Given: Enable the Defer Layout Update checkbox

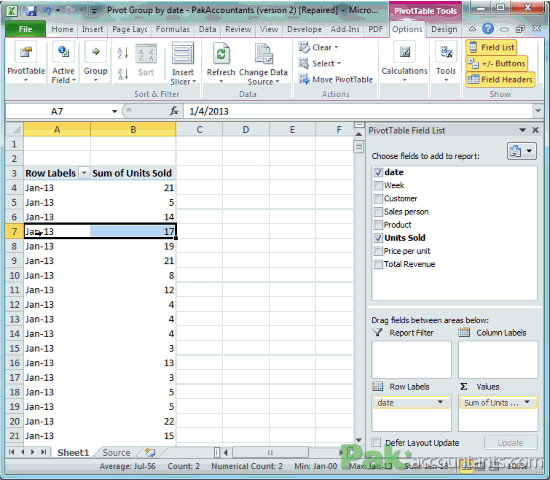Looking at the screenshot, I should (376, 442).
